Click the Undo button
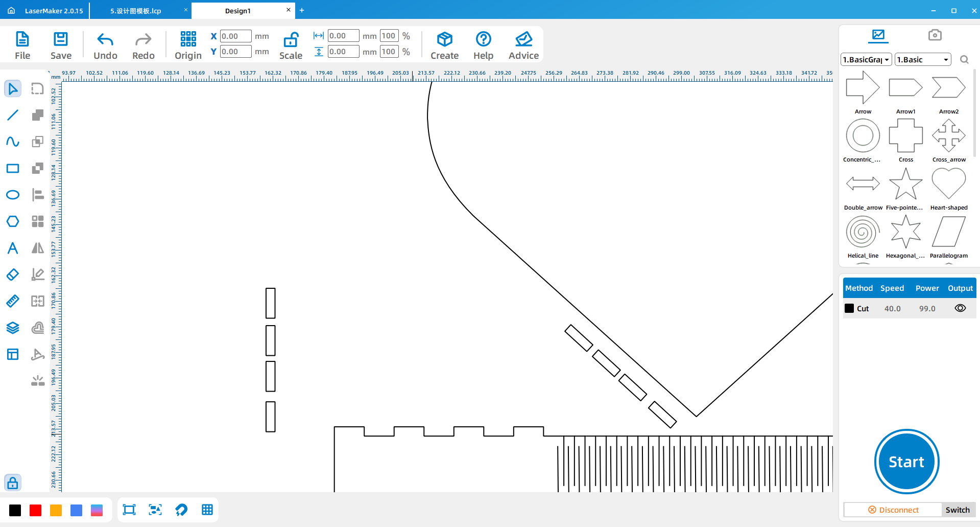980x527 pixels. (105, 45)
